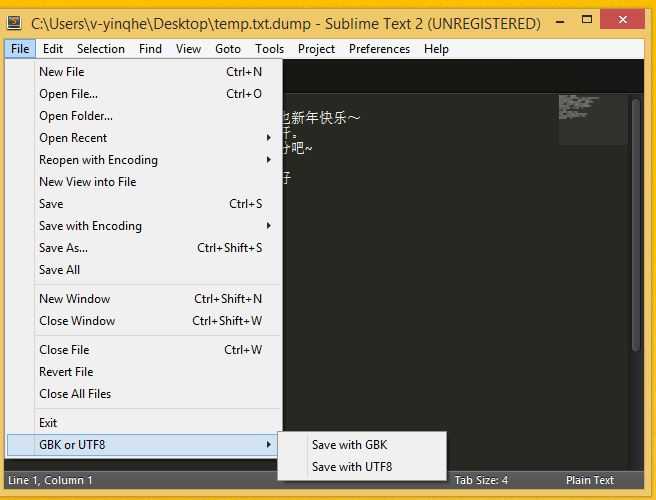
Task: Click the Sublime Text app icon in title bar
Action: coord(14,23)
